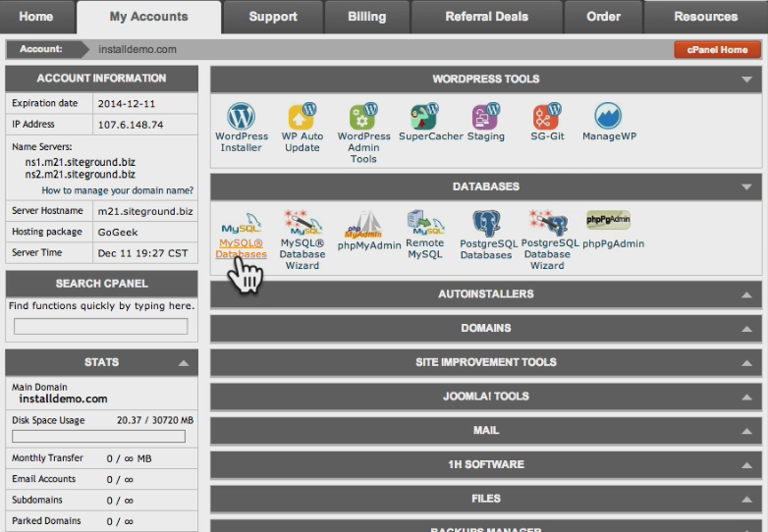
Task: Expand the Joomla! Tools section
Action: [x=486, y=397]
